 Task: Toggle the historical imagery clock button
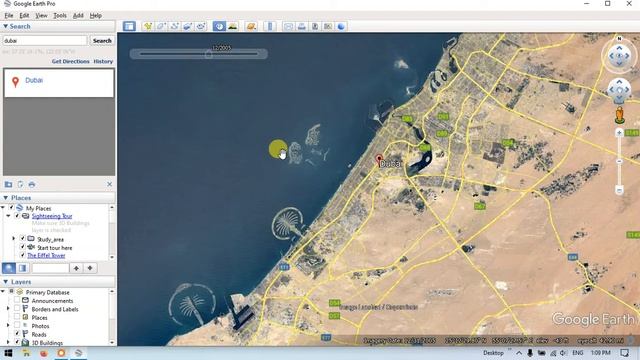point(219,27)
